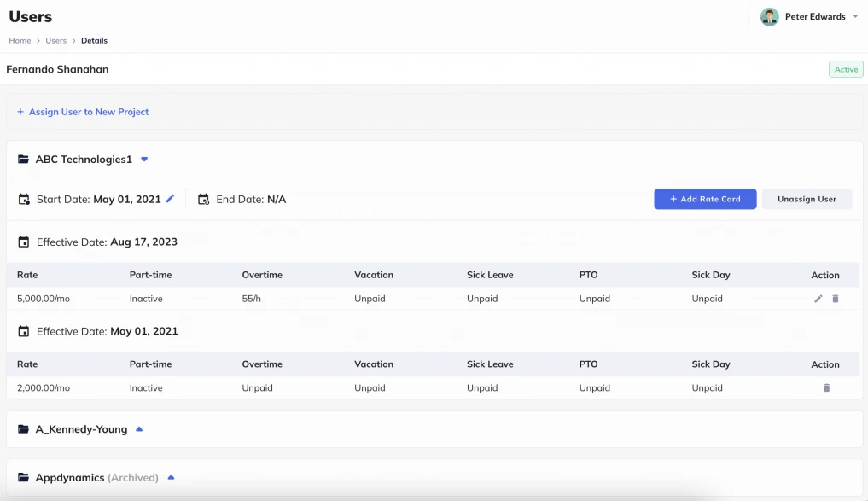Open the Peter Edwards account dropdown arrow
This screenshot has width=868, height=501.
tap(855, 16)
